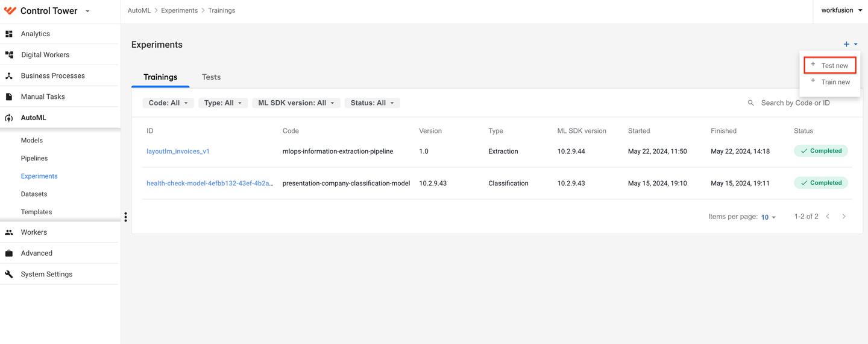Screen dimensions: 868x344
Task: Click Completed badge for health-check-model row
Action: pos(821,183)
